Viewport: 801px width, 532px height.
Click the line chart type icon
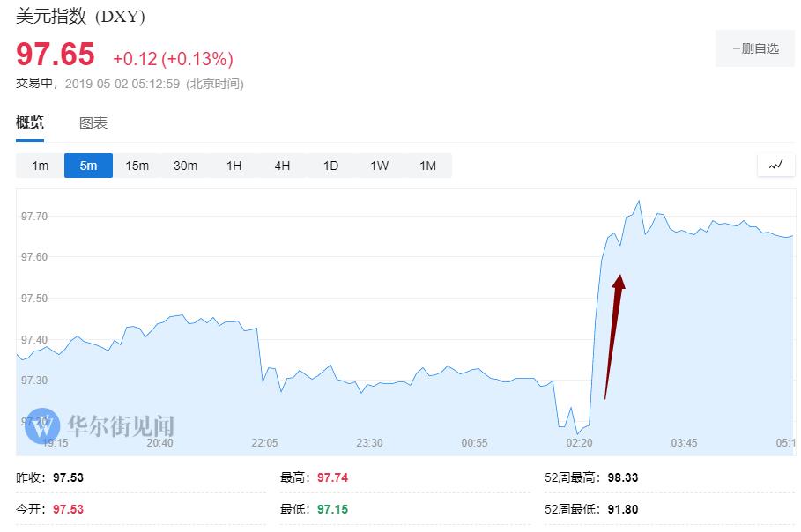pos(775,165)
